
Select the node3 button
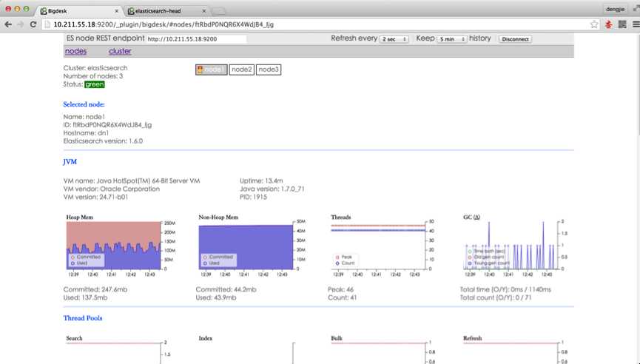click(x=269, y=70)
